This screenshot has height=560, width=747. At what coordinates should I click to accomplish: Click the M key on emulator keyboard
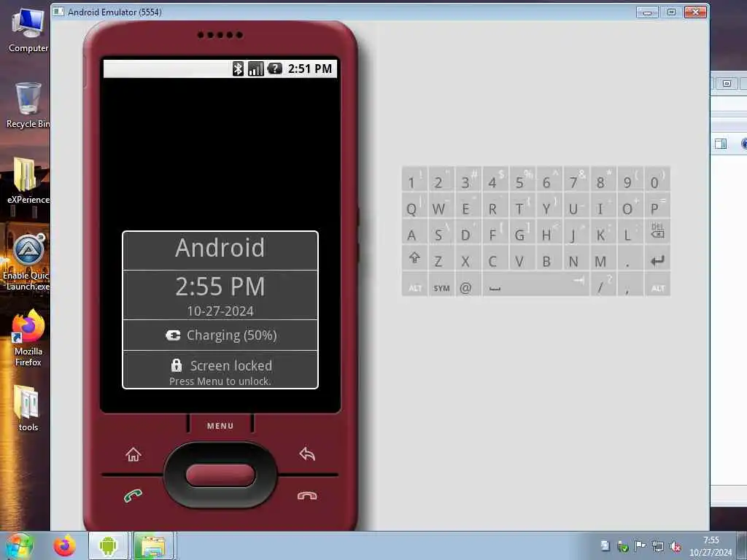603,259
